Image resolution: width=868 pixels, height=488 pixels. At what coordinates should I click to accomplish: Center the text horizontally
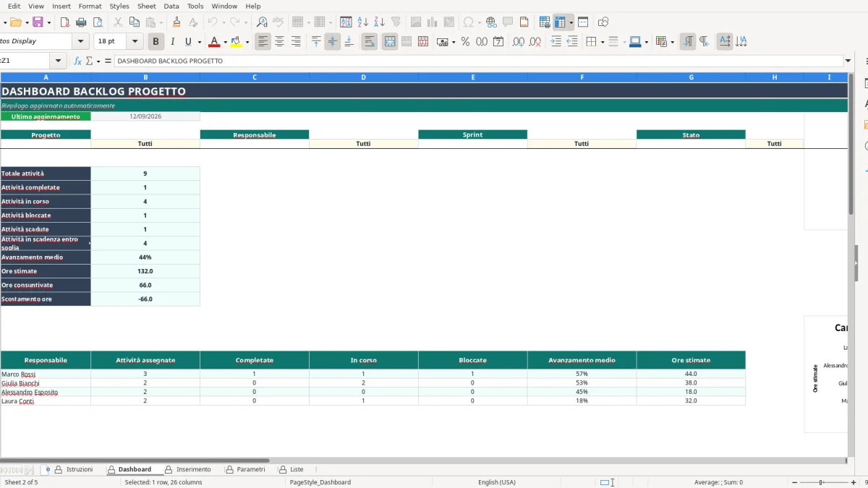(x=279, y=42)
